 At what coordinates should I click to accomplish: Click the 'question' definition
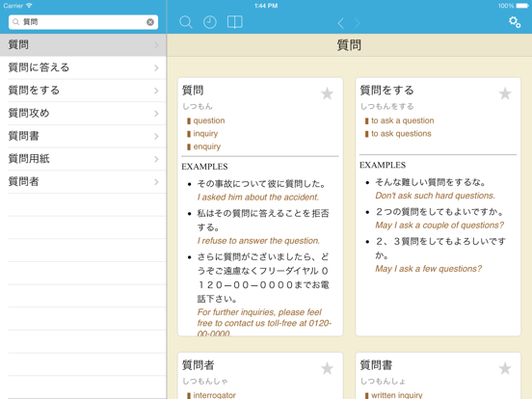click(209, 120)
